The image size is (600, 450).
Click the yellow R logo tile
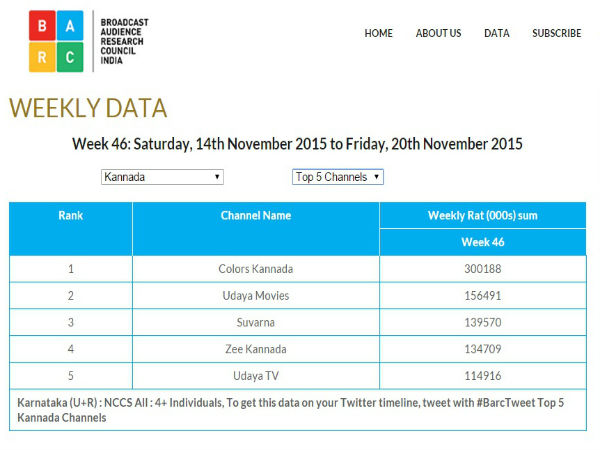pyautogui.click(x=41, y=56)
